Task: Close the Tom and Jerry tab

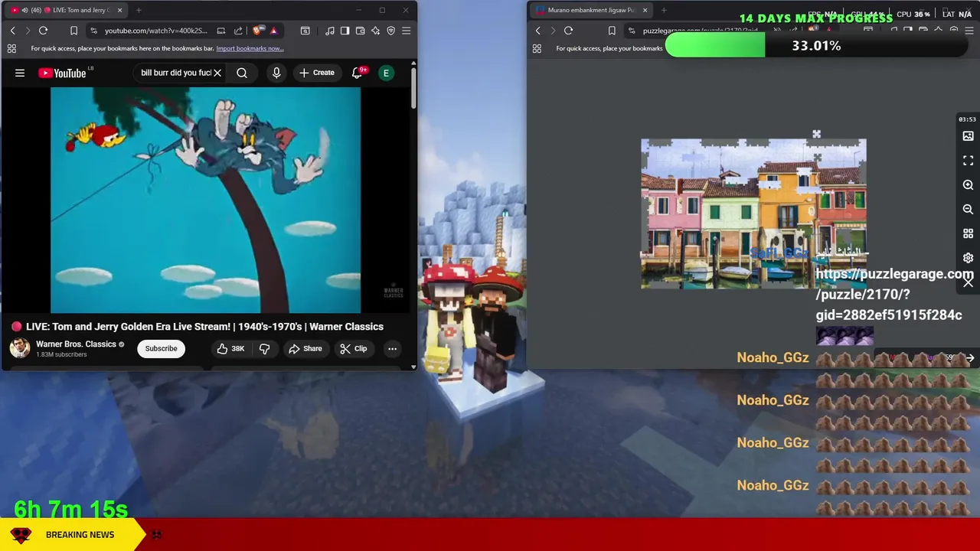Action: pyautogui.click(x=119, y=10)
